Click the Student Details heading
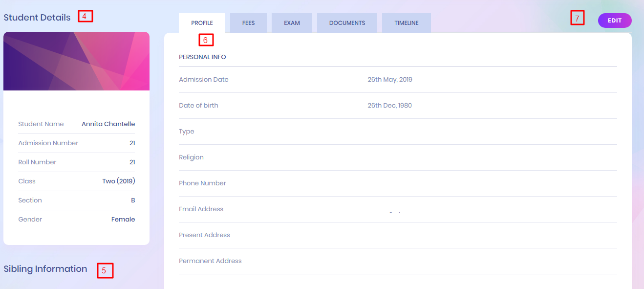 click(37, 18)
